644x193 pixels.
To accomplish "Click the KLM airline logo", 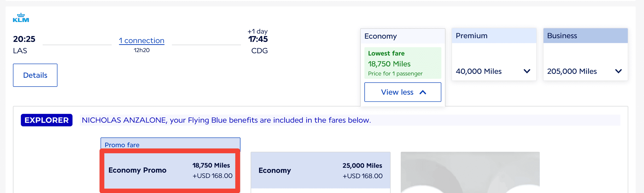I will coord(21,18).
